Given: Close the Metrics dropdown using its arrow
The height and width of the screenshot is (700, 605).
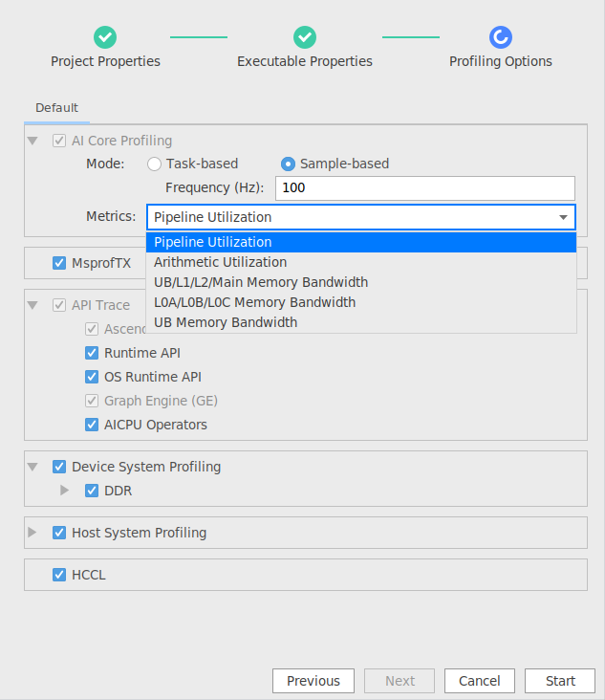Looking at the screenshot, I should pos(563,217).
